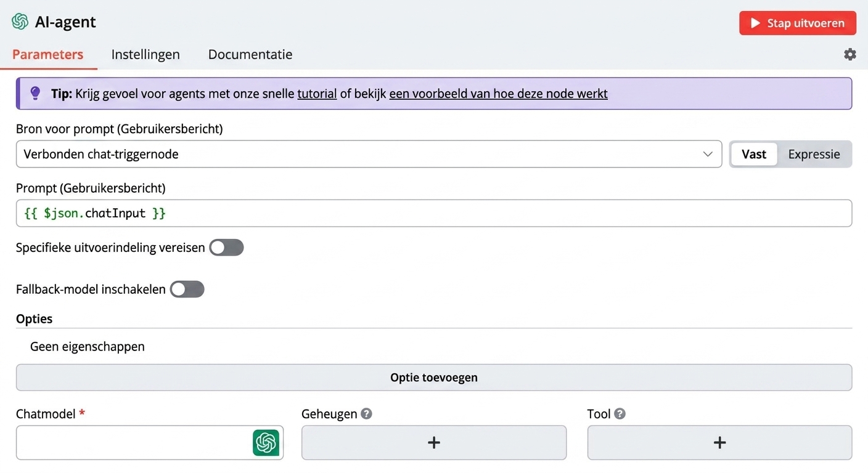Click the Prompt expression input field
This screenshot has height=473, width=868.
click(x=434, y=213)
